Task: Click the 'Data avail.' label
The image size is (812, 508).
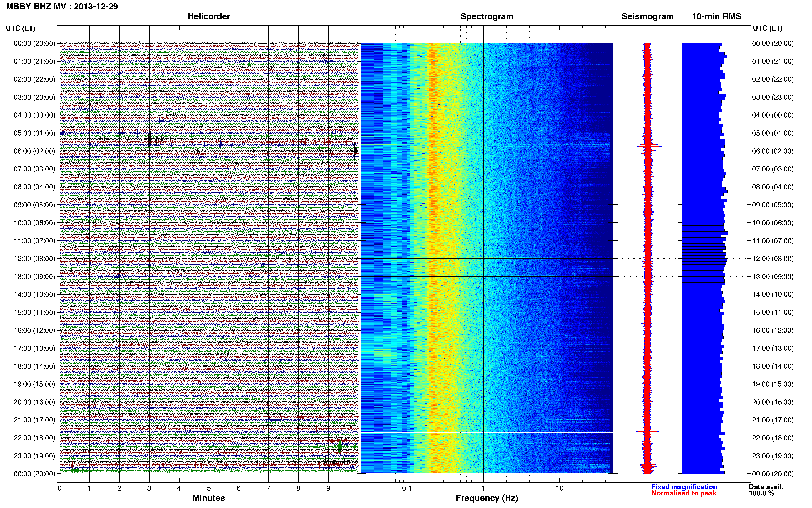Action: (x=766, y=487)
